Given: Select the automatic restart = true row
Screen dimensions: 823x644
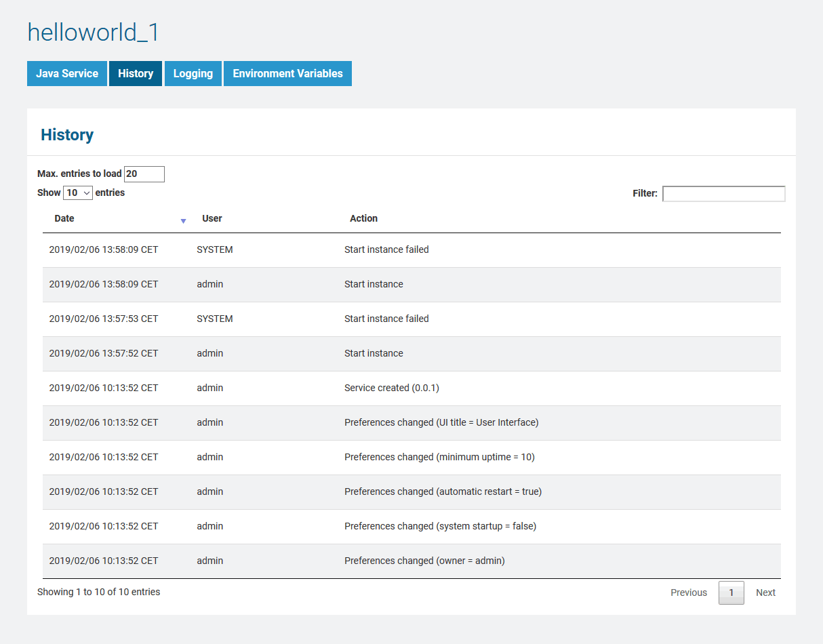Looking at the screenshot, I should [x=443, y=491].
